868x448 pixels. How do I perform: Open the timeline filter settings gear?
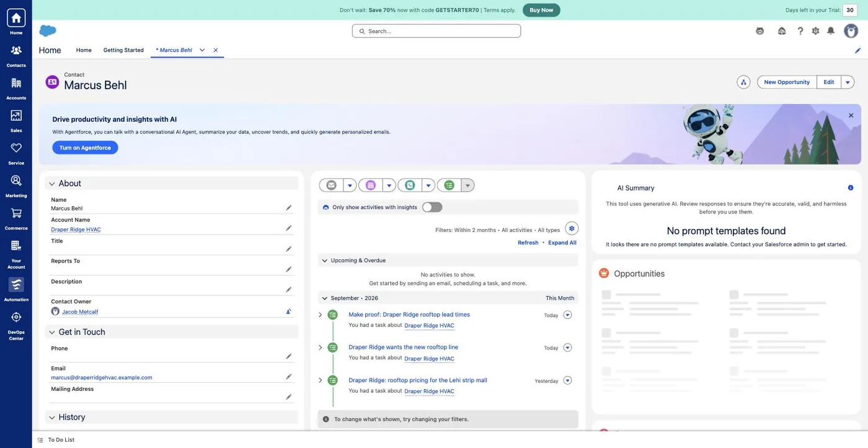(572, 228)
